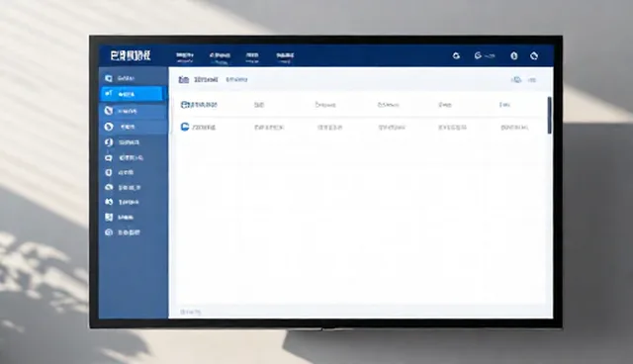Click the icon at the start of breadcrumb bar
633x364 pixels.
[x=183, y=79]
